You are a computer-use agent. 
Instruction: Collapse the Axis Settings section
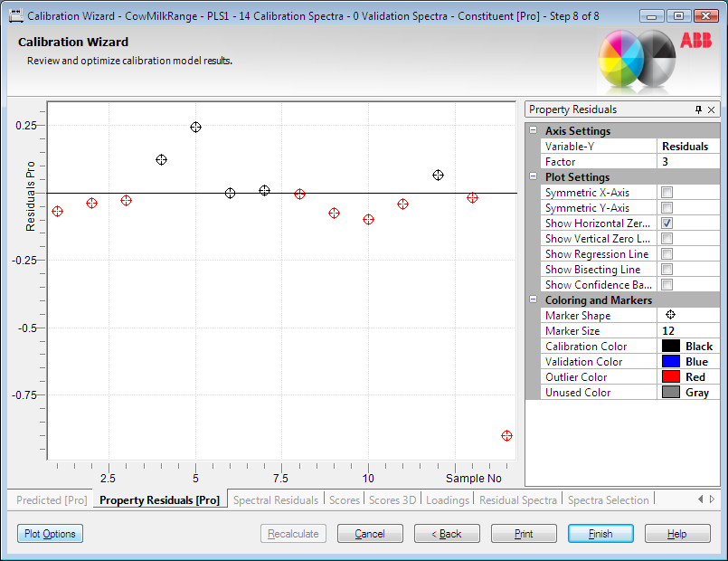(534, 131)
